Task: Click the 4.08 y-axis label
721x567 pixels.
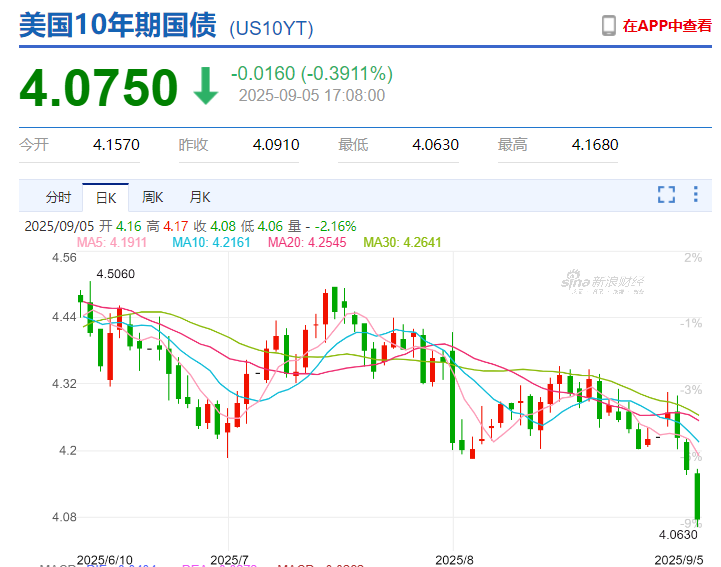Action: pyautogui.click(x=64, y=517)
